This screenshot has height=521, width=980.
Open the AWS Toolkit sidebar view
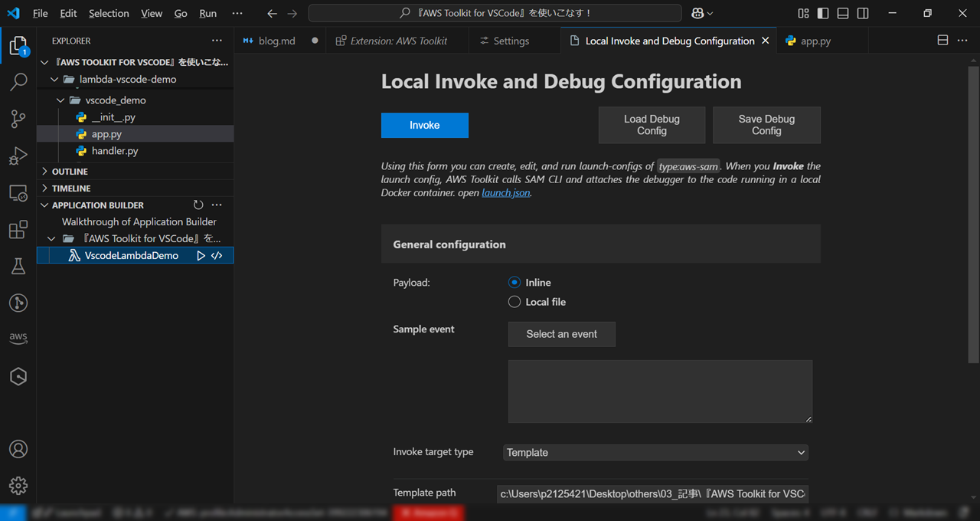(x=18, y=337)
